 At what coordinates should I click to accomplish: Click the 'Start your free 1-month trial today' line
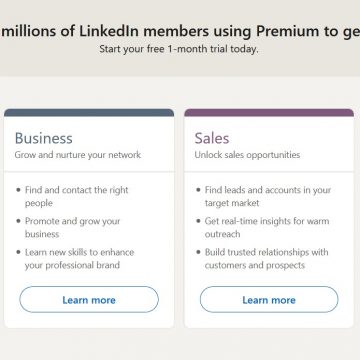pyautogui.click(x=179, y=49)
